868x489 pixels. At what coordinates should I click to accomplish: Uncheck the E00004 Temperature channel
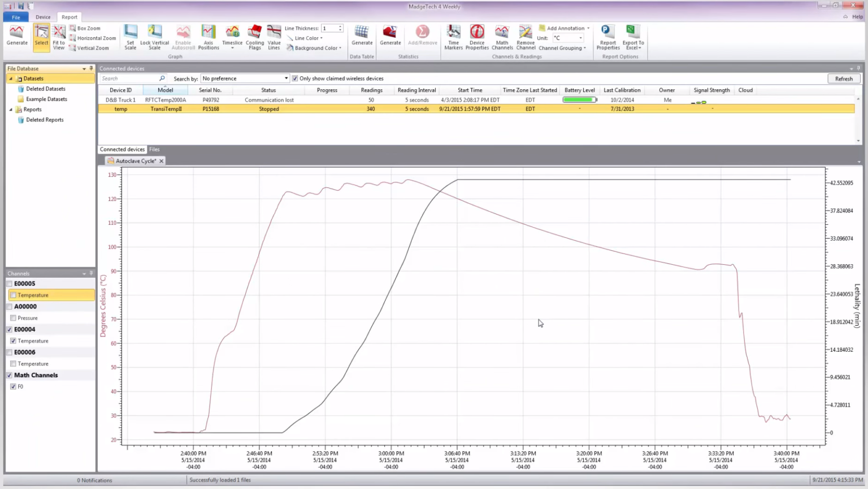coord(13,340)
